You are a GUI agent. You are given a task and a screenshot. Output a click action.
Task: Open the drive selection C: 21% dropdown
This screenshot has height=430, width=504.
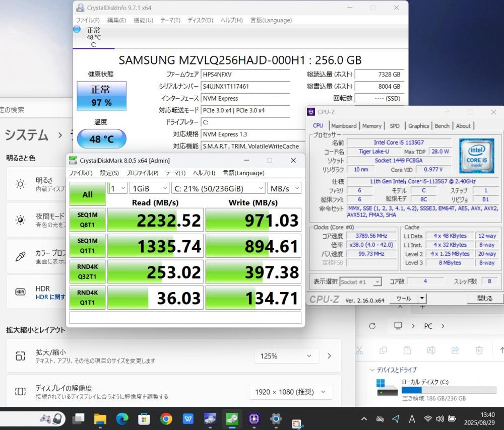point(219,188)
